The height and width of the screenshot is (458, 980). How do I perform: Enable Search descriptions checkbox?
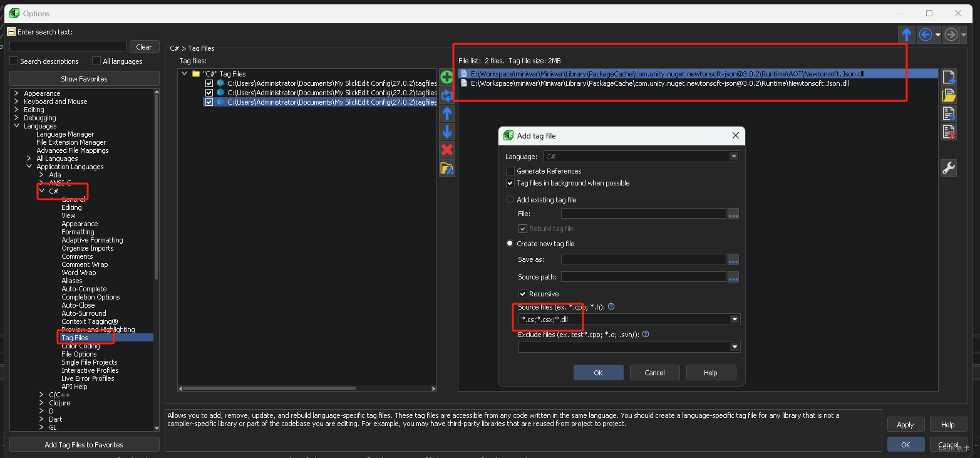(x=14, y=61)
